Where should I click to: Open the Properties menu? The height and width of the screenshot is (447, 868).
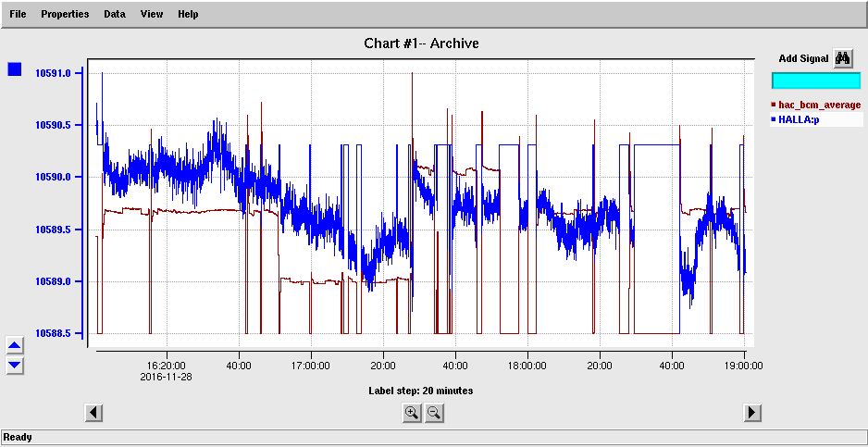[x=65, y=15]
